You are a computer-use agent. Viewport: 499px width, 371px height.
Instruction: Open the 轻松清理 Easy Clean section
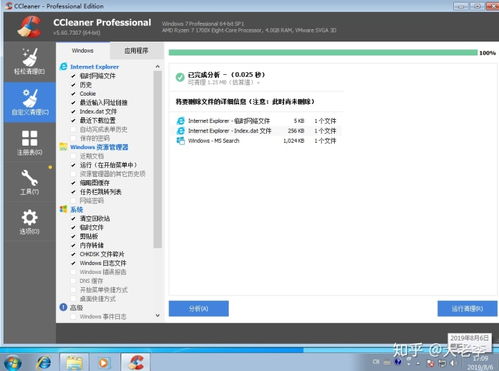(x=30, y=62)
